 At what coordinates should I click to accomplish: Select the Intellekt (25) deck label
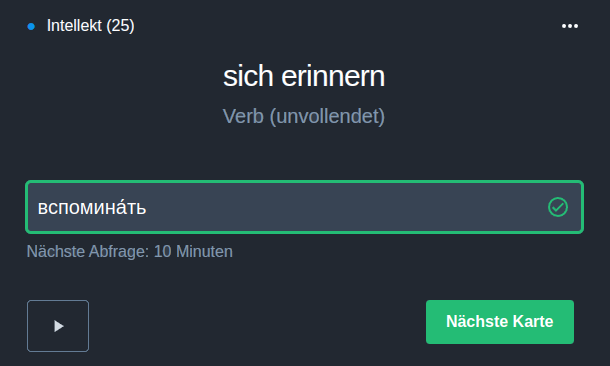tap(90, 26)
